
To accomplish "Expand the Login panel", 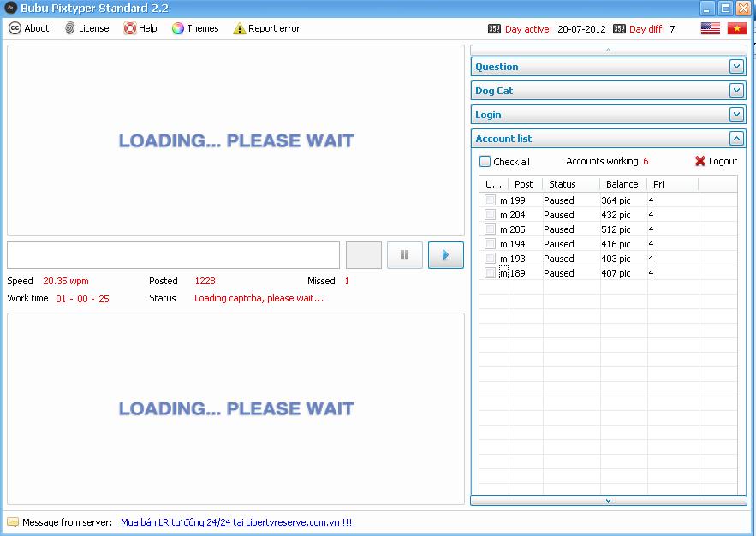I will [x=736, y=114].
